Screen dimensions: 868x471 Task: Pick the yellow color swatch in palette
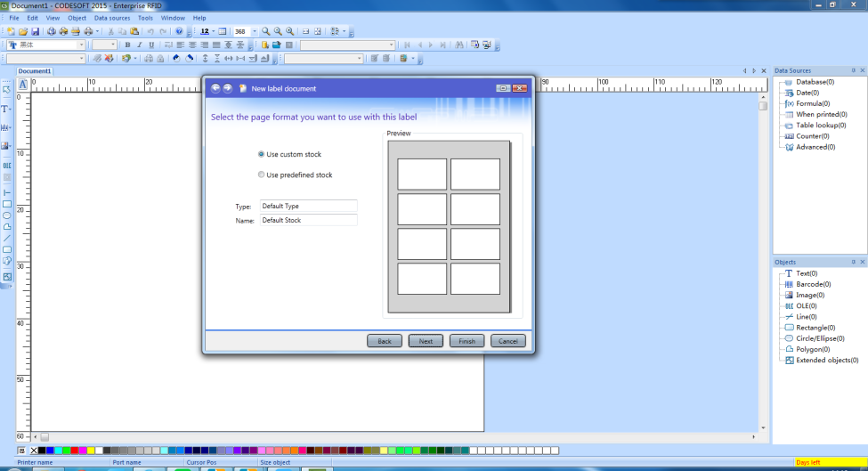[x=91, y=451]
